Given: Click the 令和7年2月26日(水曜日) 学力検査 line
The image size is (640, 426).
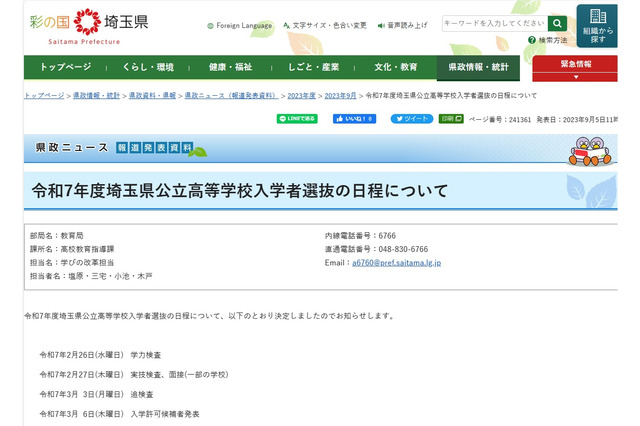Looking at the screenshot, I should pyautogui.click(x=100, y=355).
